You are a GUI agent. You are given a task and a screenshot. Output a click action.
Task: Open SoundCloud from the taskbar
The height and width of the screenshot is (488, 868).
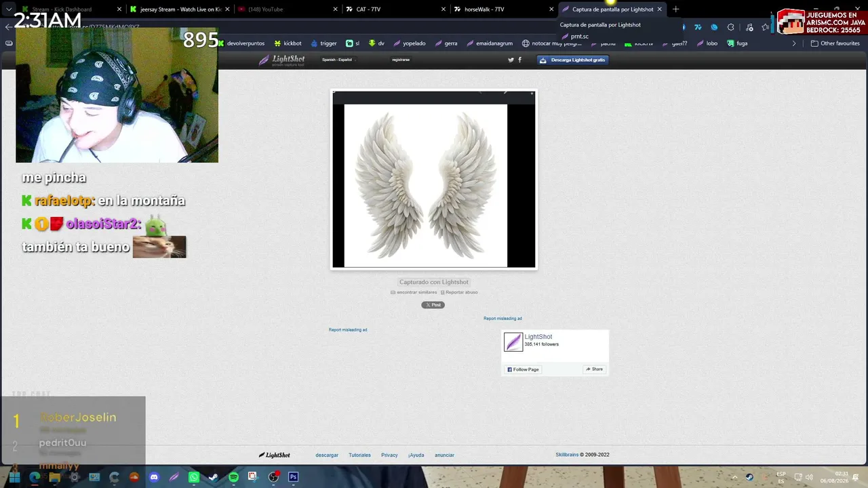tap(134, 477)
